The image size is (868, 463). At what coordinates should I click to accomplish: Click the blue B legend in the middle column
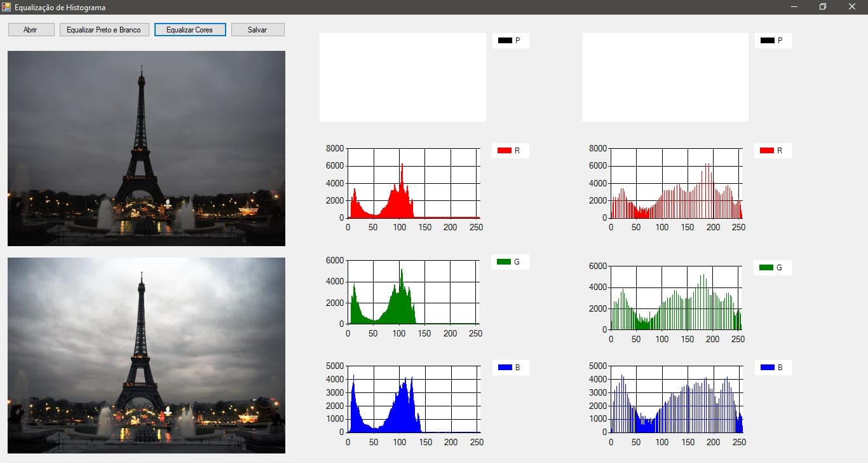tap(510, 367)
